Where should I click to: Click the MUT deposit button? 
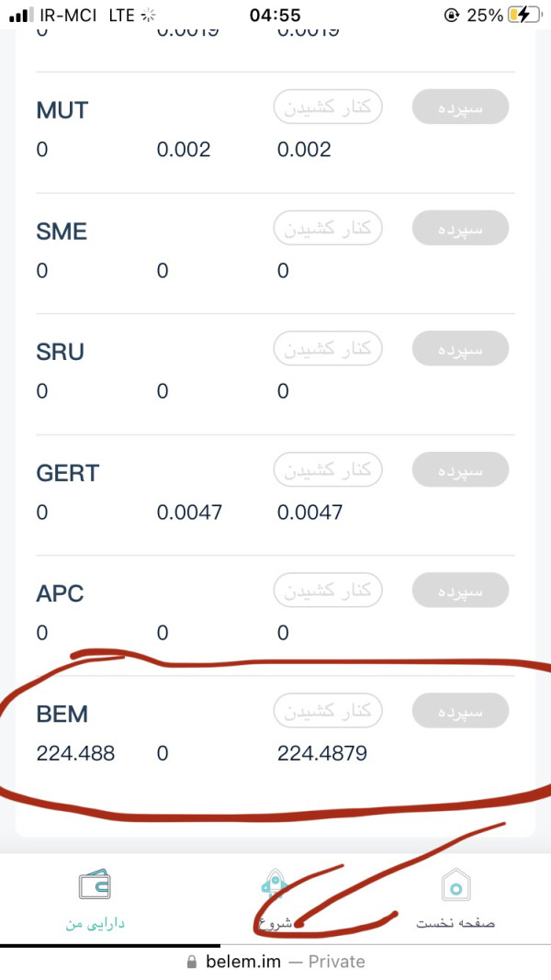[x=460, y=107]
